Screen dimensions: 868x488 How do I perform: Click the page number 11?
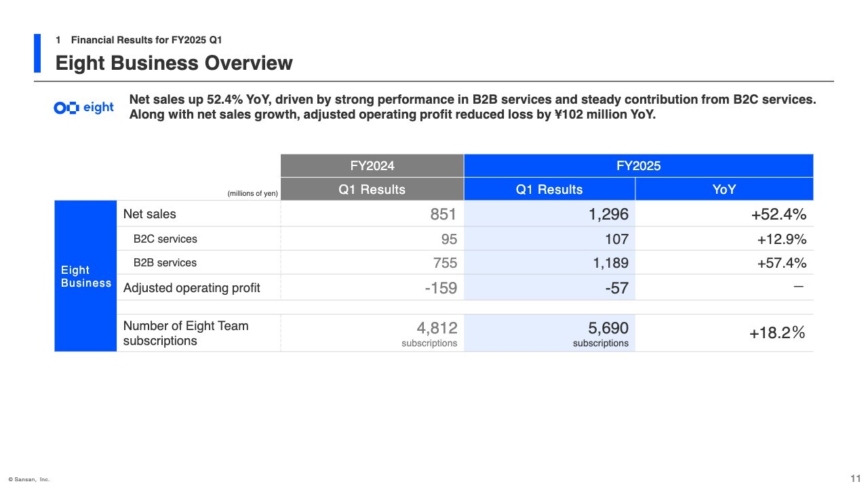(x=855, y=479)
